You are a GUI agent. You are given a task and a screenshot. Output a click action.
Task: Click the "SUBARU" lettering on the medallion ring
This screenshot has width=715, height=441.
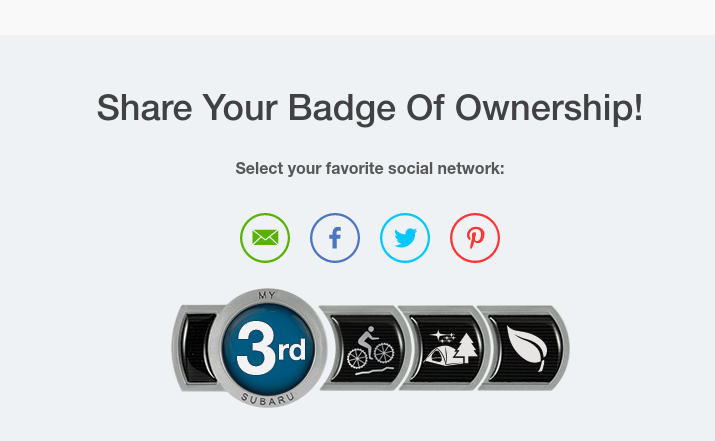click(268, 400)
